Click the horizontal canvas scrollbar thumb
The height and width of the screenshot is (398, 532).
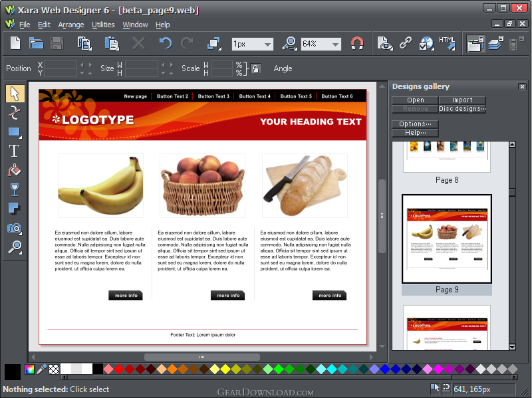click(x=202, y=357)
